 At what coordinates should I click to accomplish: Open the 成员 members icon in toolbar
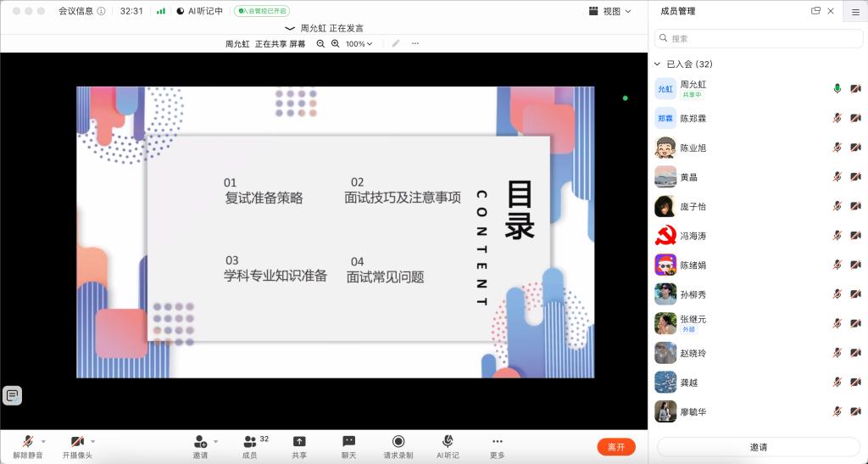click(x=249, y=441)
